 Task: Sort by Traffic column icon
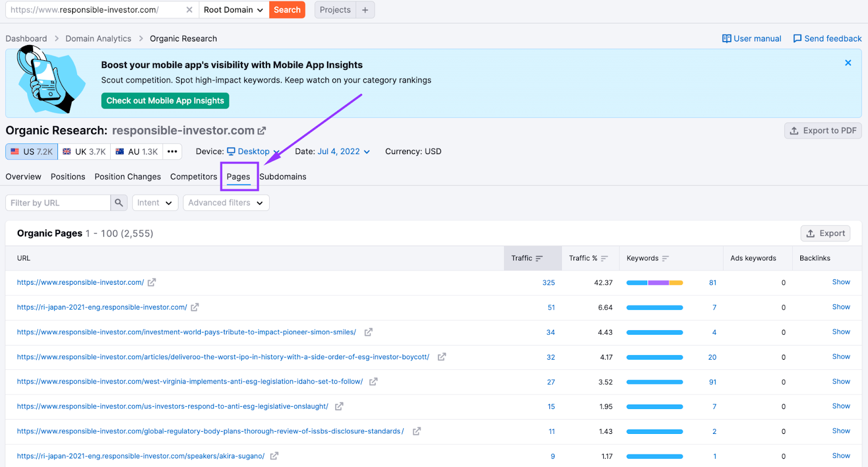click(539, 259)
